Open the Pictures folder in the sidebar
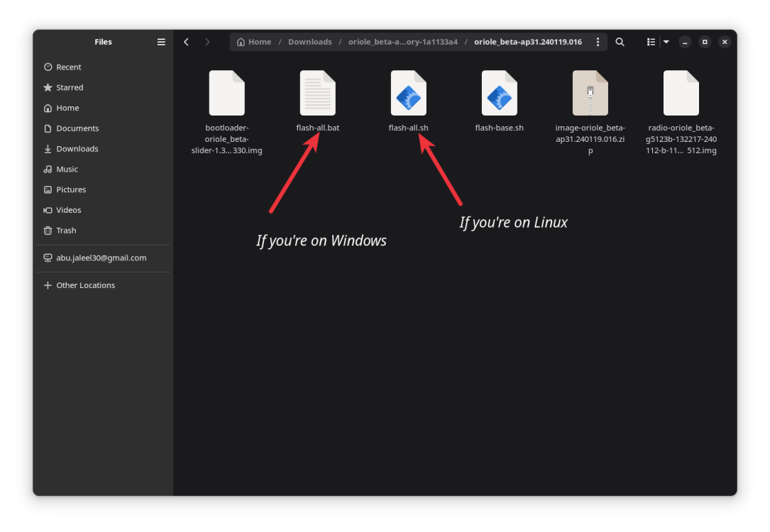This screenshot has width=770, height=532. 72,189
